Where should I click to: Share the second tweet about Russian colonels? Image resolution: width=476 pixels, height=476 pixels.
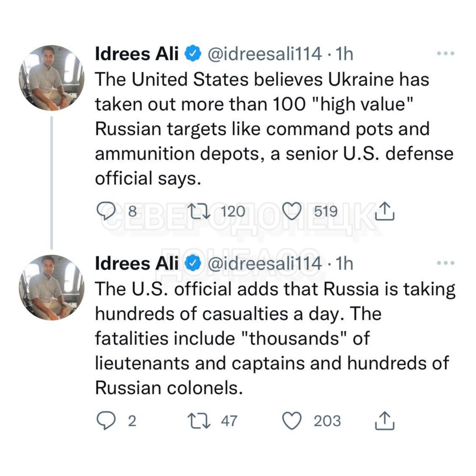tap(384, 421)
